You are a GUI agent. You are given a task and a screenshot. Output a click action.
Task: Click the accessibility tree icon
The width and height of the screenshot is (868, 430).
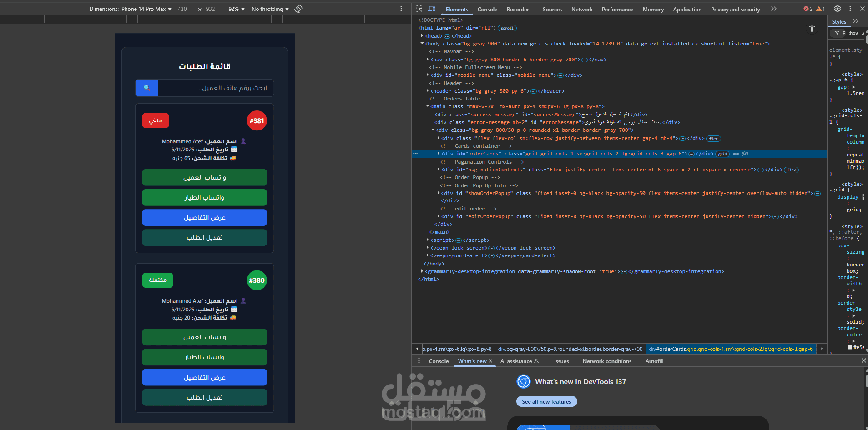tap(812, 29)
